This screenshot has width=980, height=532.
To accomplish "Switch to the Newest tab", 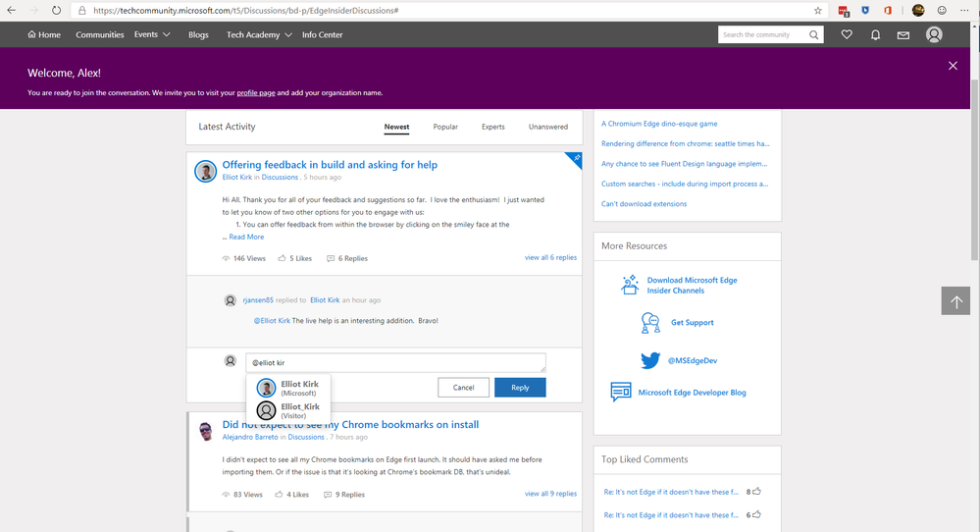I will tap(396, 127).
